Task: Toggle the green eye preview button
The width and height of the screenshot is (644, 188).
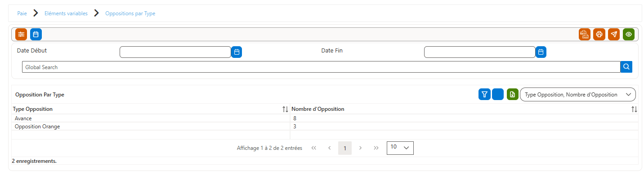Action: (x=629, y=34)
